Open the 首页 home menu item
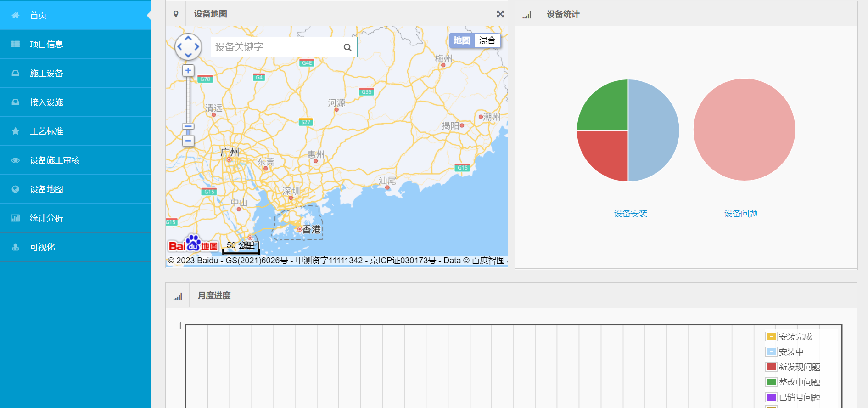 (x=76, y=15)
